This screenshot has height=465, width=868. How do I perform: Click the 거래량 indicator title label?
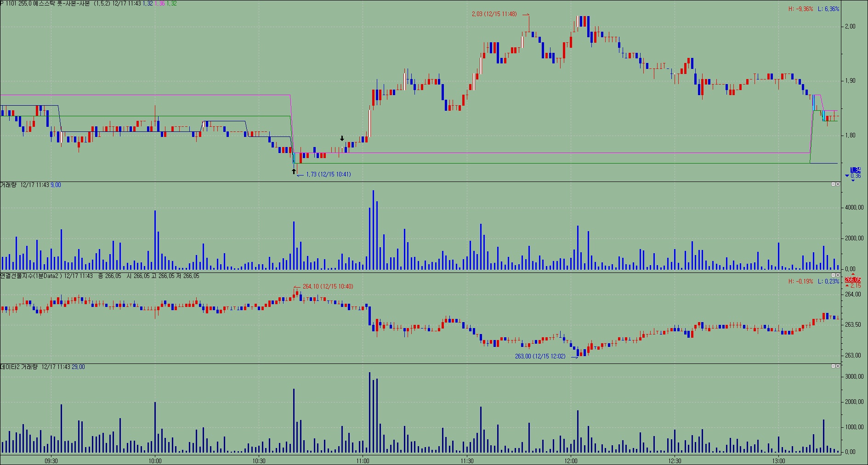(x=8, y=185)
